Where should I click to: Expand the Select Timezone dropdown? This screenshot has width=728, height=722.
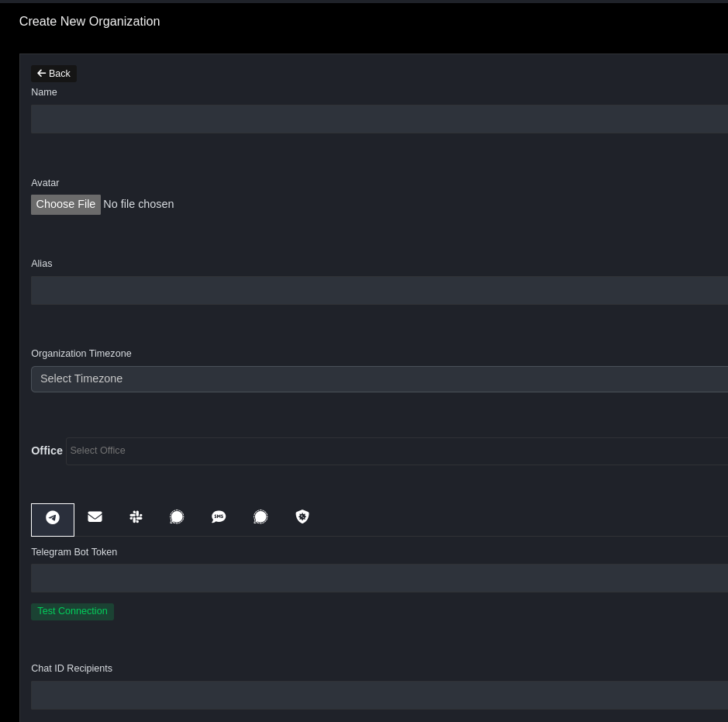379,379
